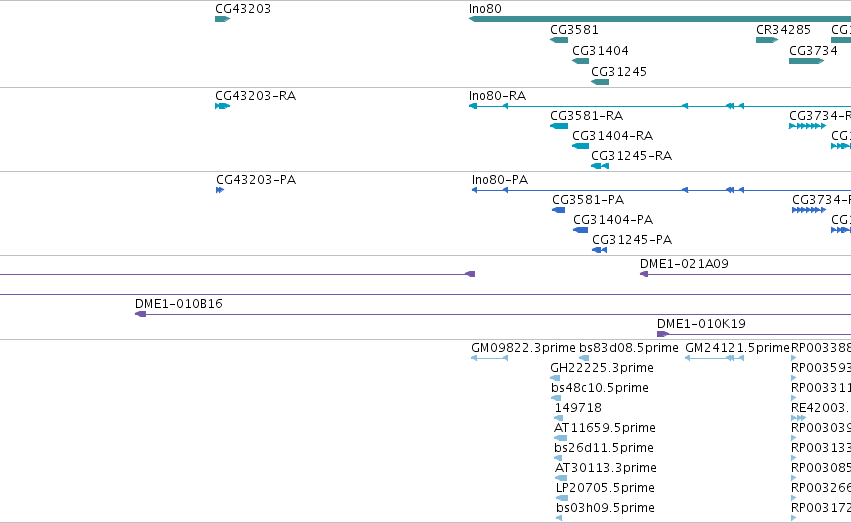Click the CG31404-RA transcript glyph
The image size is (851, 523).
(x=581, y=146)
